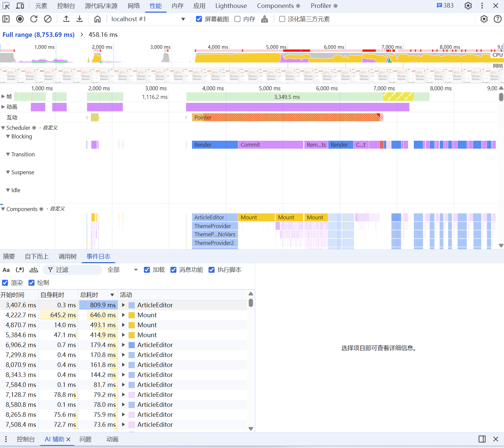The image size is (504, 448).
Task: Toggle the drawer dock side icon
Action: (482, 439)
